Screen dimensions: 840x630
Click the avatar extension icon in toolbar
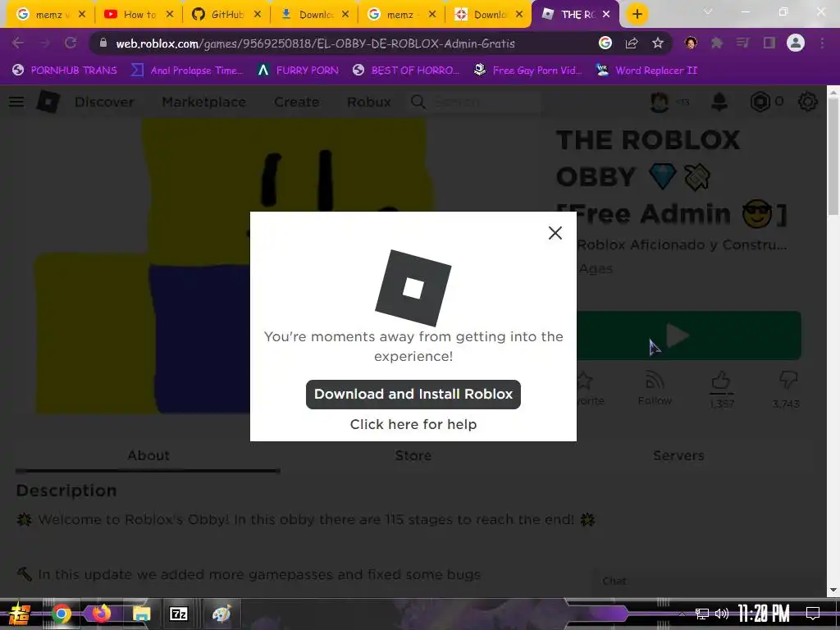pos(691,43)
